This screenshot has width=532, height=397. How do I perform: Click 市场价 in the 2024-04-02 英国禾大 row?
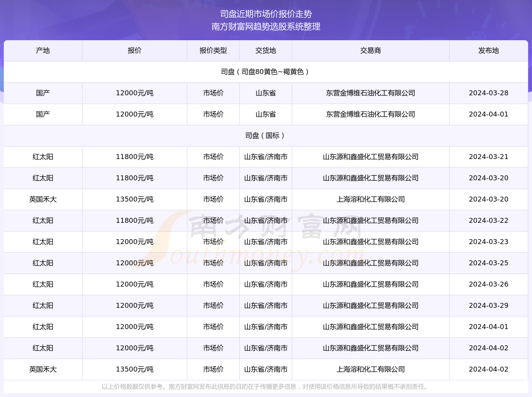tap(213, 369)
